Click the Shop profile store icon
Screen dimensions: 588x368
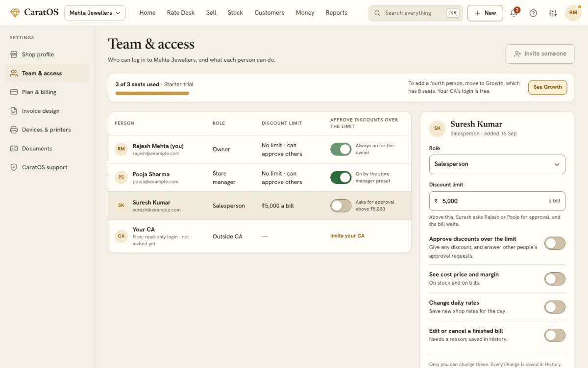coord(14,54)
